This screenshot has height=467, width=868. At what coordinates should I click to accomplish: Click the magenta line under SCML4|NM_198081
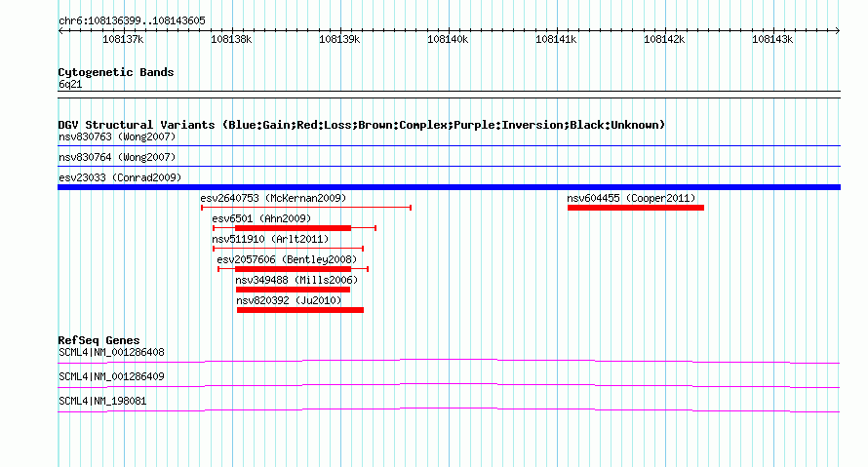click(449, 410)
